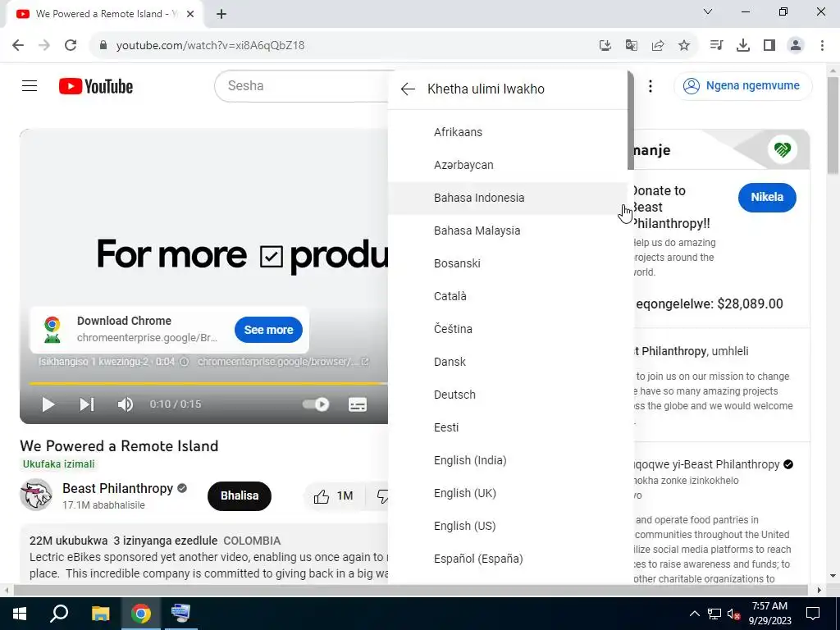Click the 'Ngena ngemvume' sign-in button
The image size is (840, 630).
coord(743,85)
